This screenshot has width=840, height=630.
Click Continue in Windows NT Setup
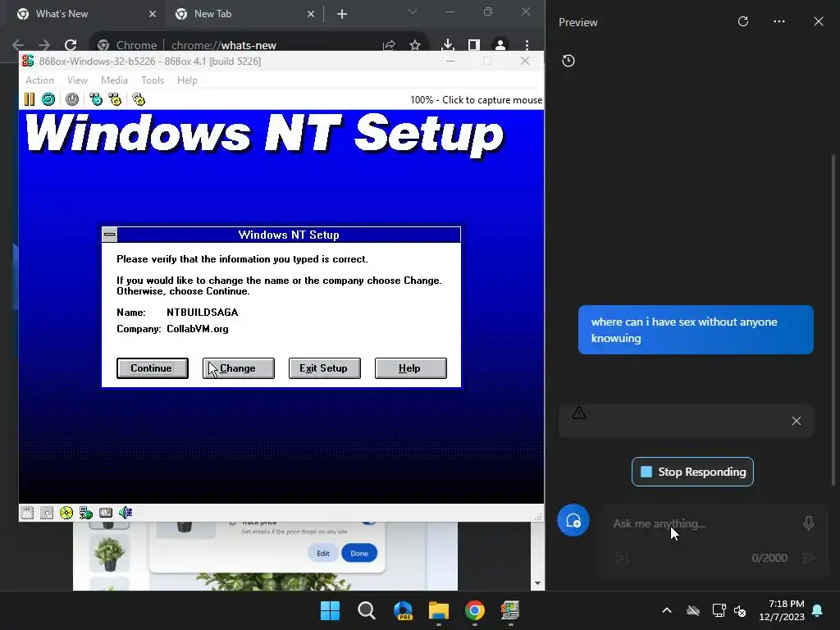click(152, 368)
